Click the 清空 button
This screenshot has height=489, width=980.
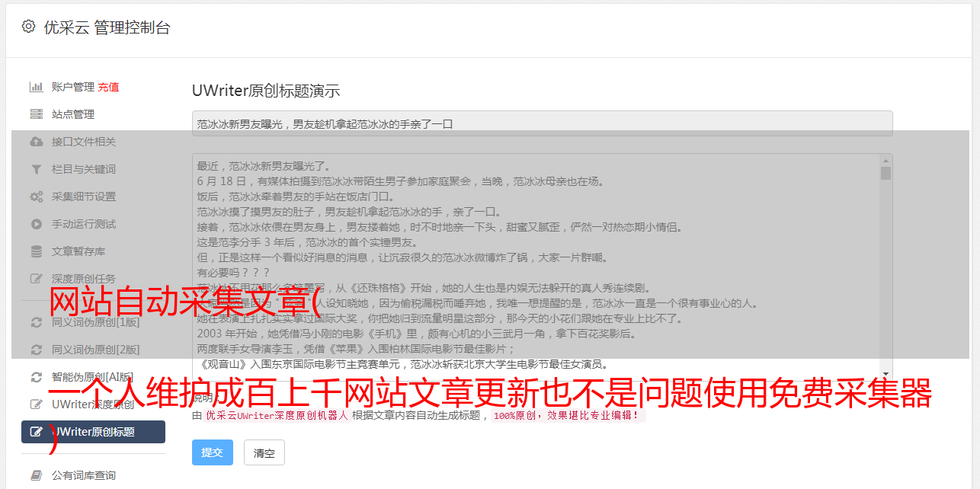(x=264, y=452)
